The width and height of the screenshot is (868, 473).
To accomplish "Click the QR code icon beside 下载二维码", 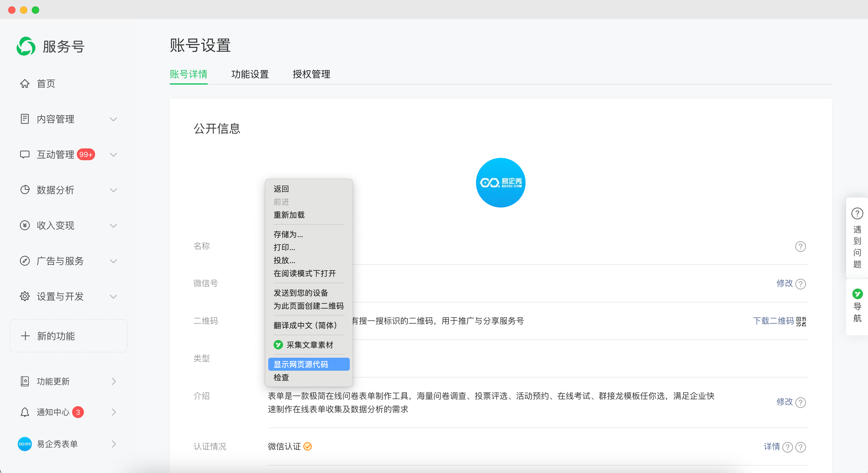I will click(801, 321).
